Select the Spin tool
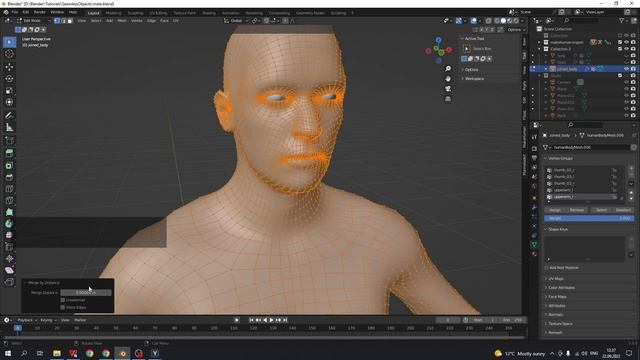This screenshot has height=360, width=640. pyautogui.click(x=9, y=224)
